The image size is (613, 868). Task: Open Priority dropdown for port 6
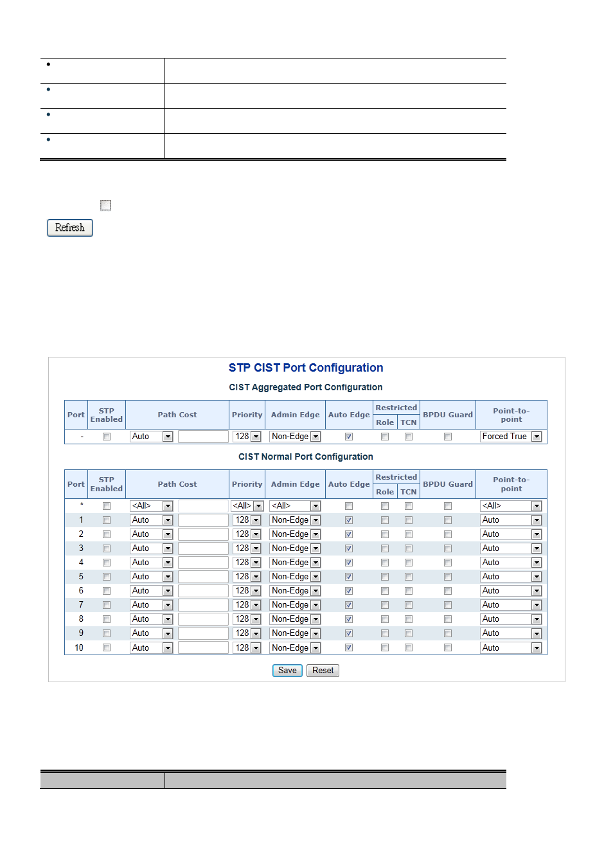click(247, 591)
